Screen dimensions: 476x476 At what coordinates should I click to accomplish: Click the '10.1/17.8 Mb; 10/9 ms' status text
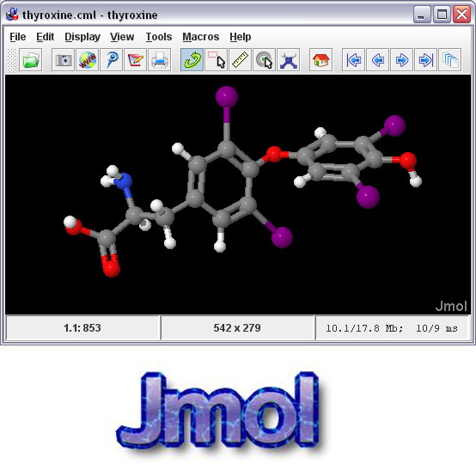pos(392,328)
